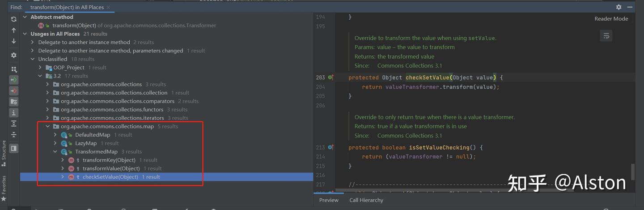Image resolution: width=644 pixels, height=210 pixels.
Task: Close the transform(Object) in All Places tab
Action: 109,8
